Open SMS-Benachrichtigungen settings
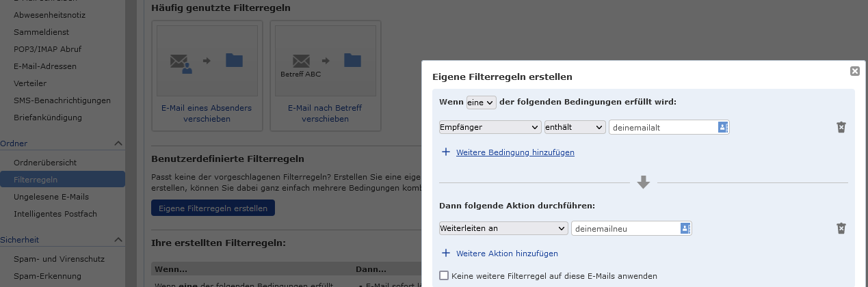The height and width of the screenshot is (287, 868). point(62,100)
